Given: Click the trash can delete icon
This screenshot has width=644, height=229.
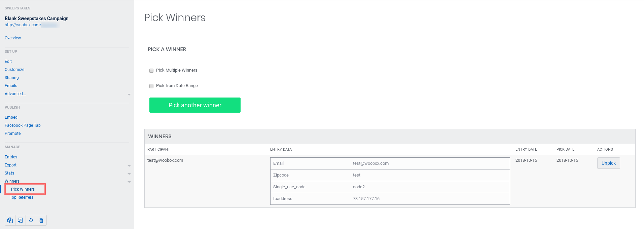Looking at the screenshot, I should (41, 220).
